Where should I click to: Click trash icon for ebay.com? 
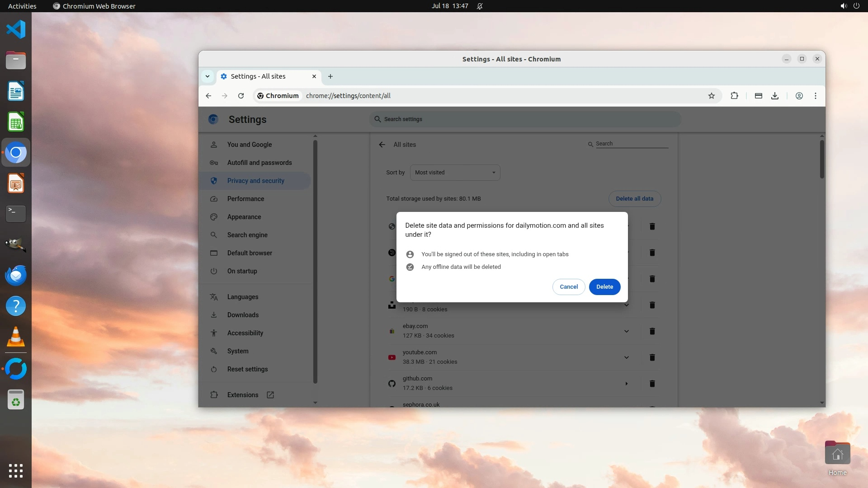click(652, 331)
